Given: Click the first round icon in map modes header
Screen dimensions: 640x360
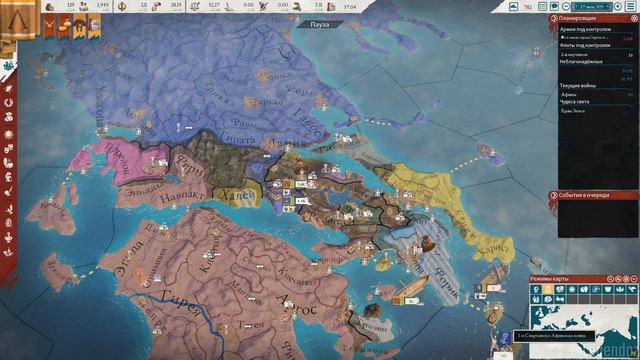Looking at the screenshot, I should (611, 279).
